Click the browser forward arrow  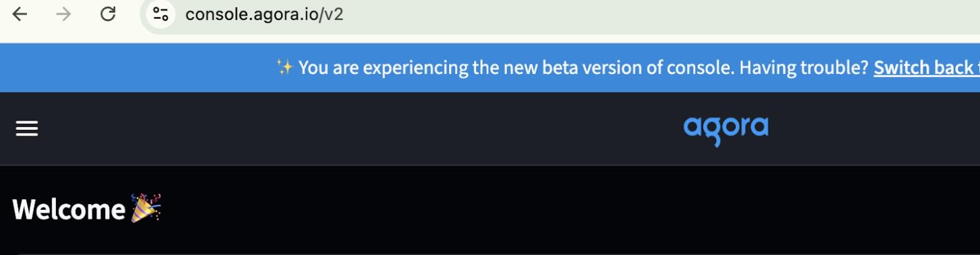(x=64, y=14)
